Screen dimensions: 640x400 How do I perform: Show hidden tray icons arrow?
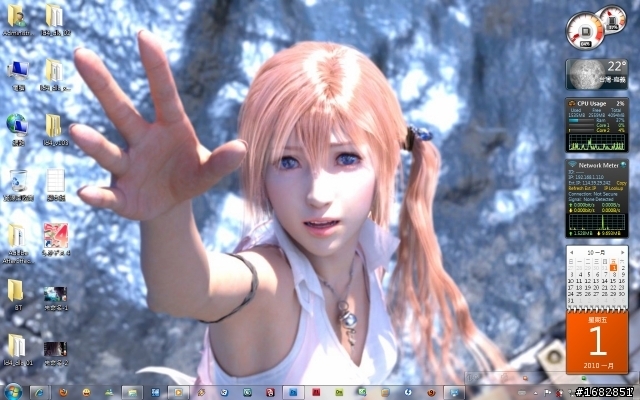[x=535, y=393]
